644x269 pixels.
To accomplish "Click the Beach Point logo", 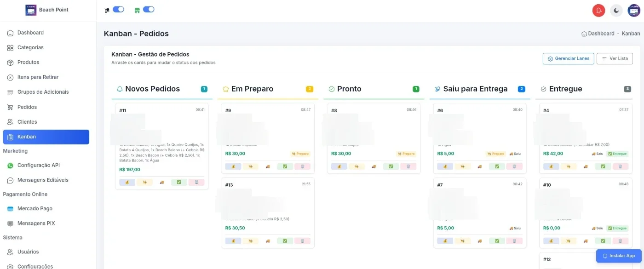I will (x=31, y=10).
